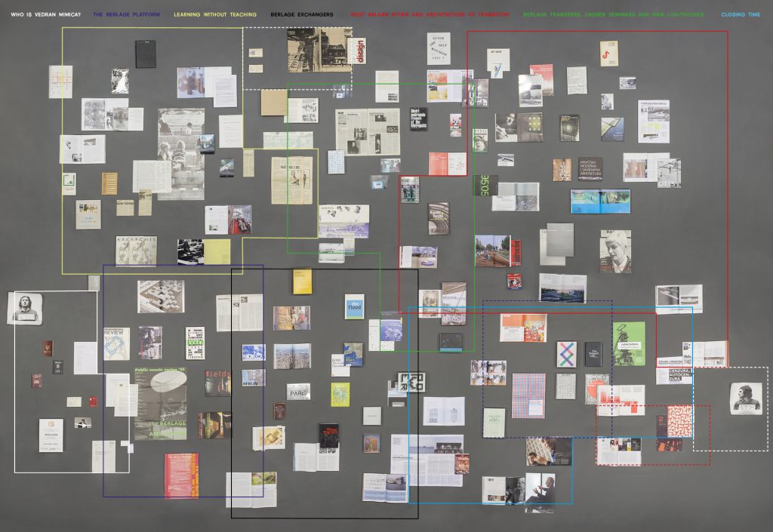The height and width of the screenshot is (532, 773).
Task: View the long-haired portrait photo at left
Action: 25,309
